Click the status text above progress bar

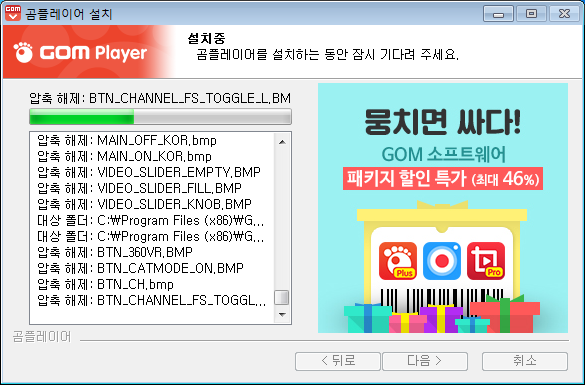pos(160,98)
